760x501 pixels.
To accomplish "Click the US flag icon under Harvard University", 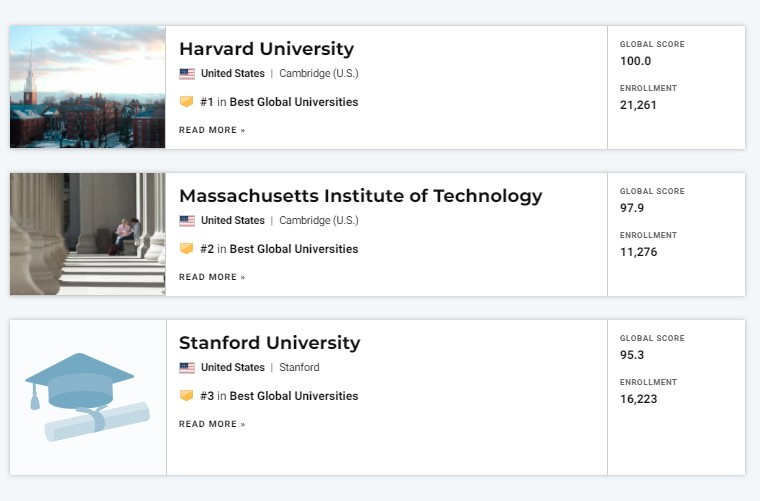I will pos(187,74).
